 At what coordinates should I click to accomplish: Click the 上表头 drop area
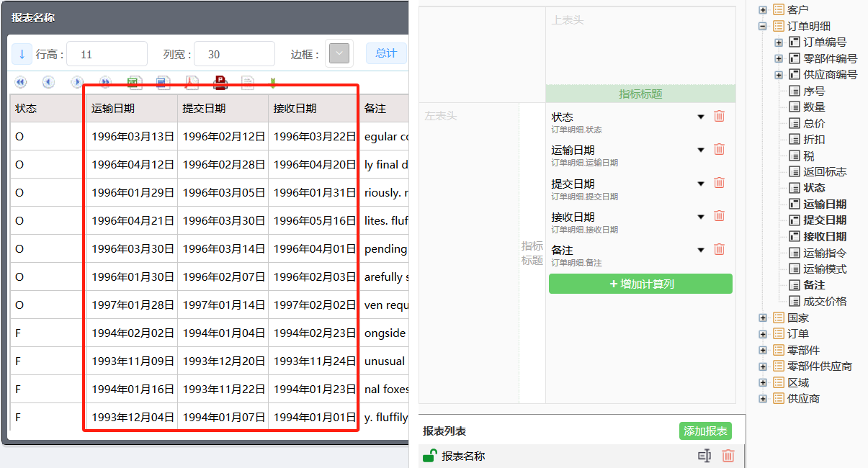[640, 47]
